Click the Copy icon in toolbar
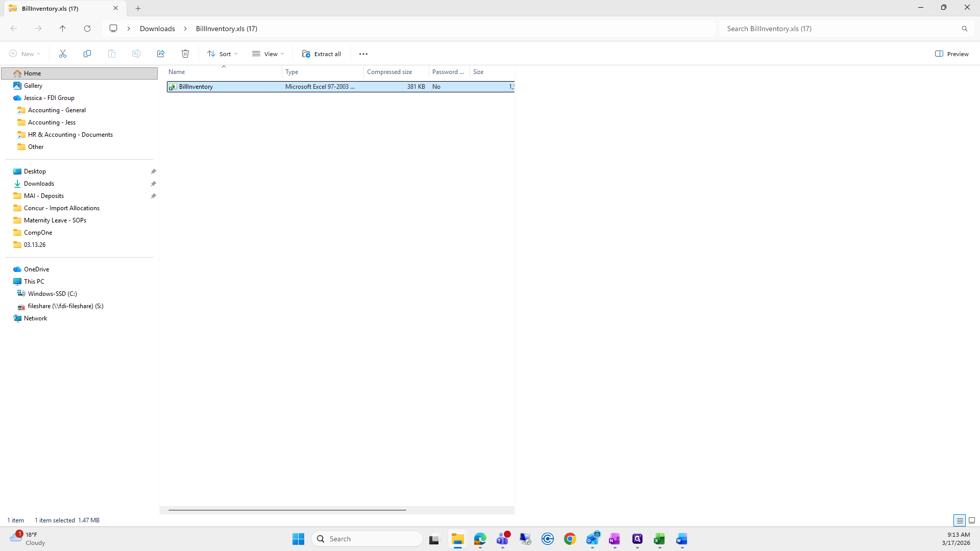Viewport: 980px width, 551px height. click(87, 54)
